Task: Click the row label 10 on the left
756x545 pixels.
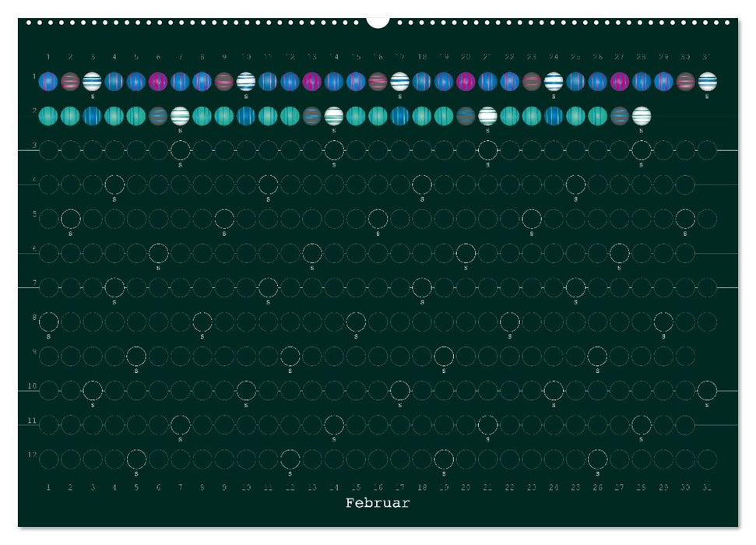Action: tap(32, 386)
